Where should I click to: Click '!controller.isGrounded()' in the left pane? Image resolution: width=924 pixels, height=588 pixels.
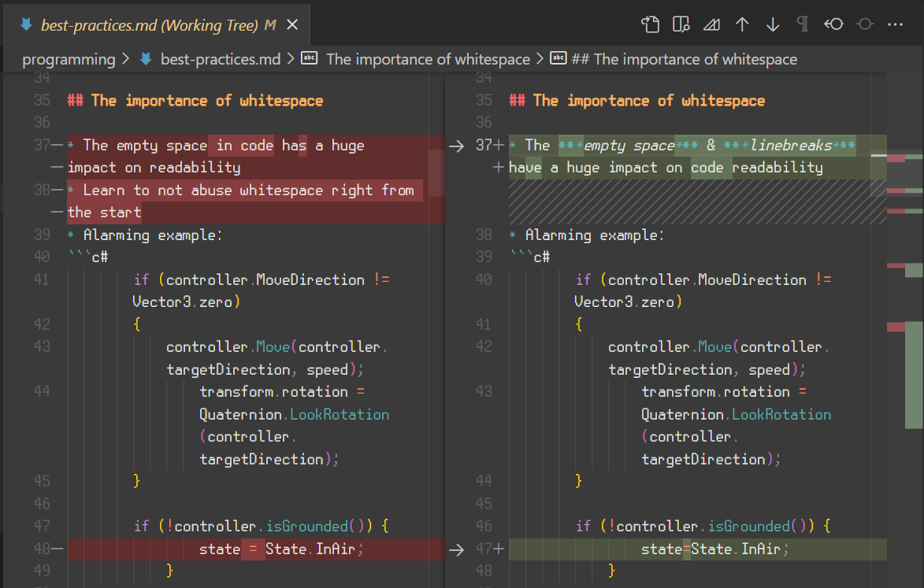265,526
